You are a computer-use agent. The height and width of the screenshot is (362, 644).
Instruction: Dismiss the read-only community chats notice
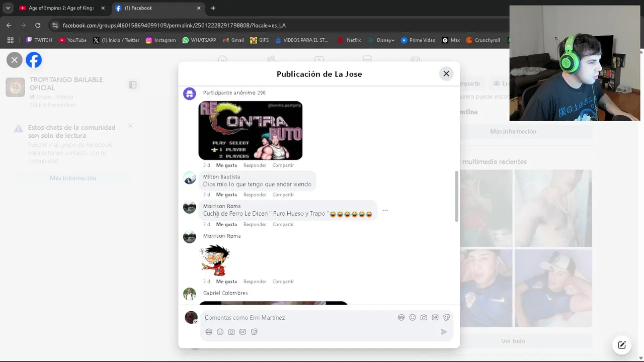pos(130,126)
